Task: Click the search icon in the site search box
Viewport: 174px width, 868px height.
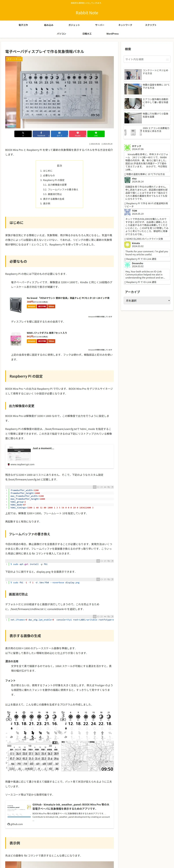Action: (x=167, y=59)
